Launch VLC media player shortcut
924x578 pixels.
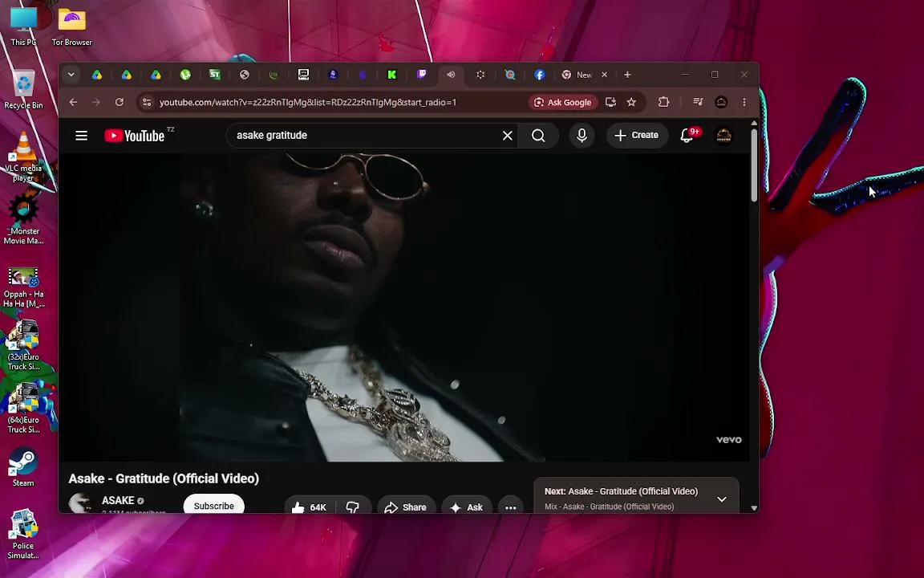[x=23, y=157]
